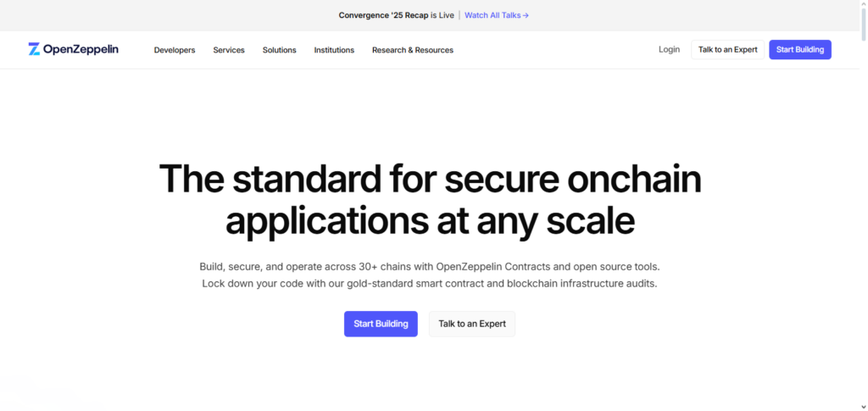Viewport: 868px width, 411px height.
Task: Open the Research & Resources menu
Action: coord(413,50)
